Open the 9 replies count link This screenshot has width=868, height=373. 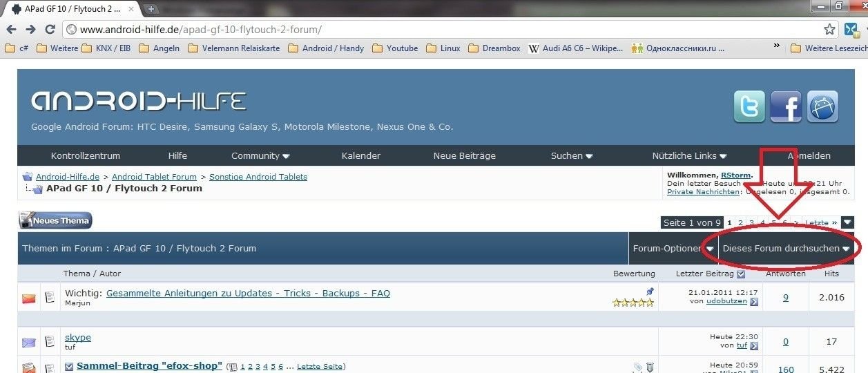[786, 297]
